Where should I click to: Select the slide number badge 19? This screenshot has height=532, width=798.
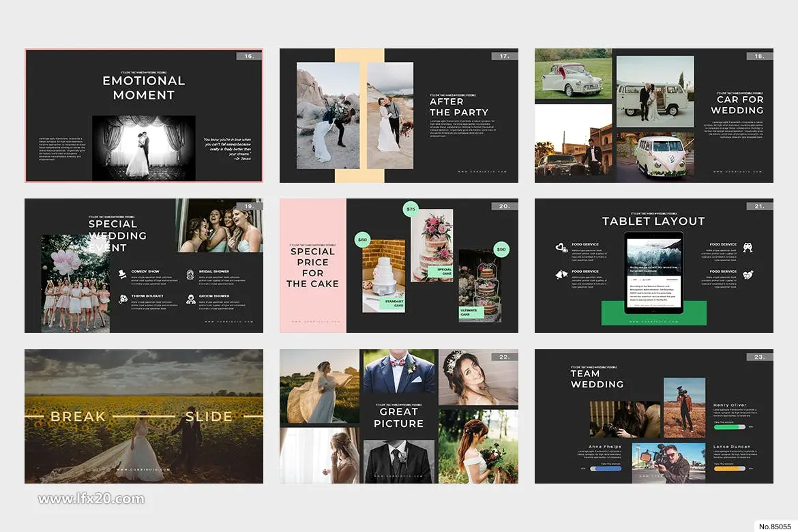(250, 206)
